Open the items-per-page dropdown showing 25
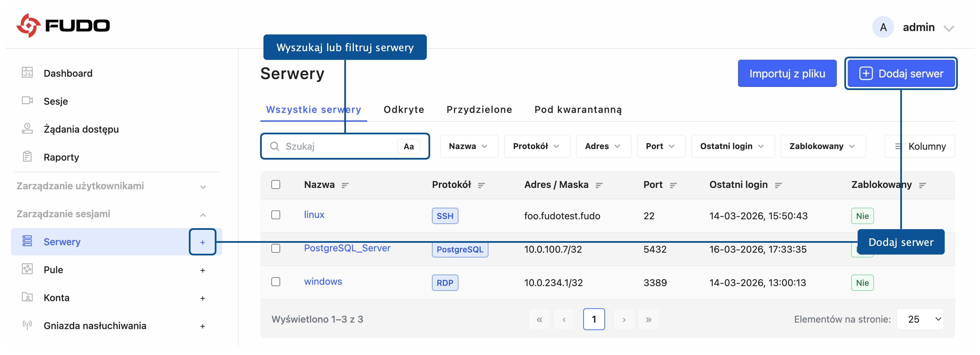Image resolution: width=980 pixels, height=355 pixels. click(920, 319)
